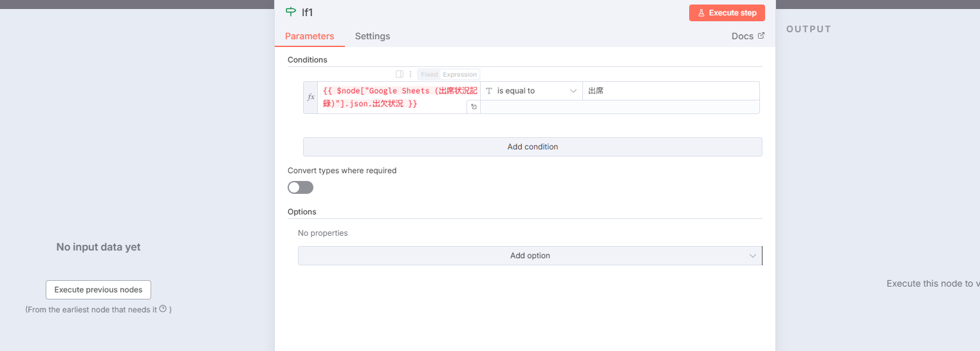Click the Google Sheets expression field
Screen dimensions: 980x351
tap(393, 97)
